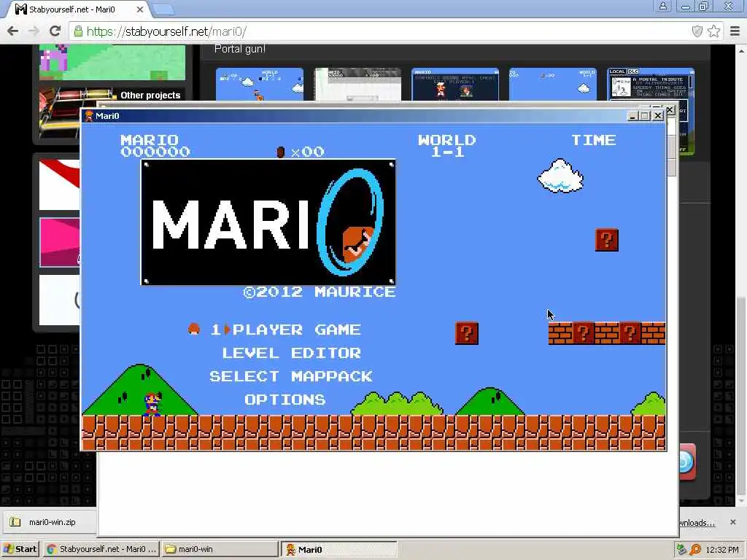747x560 pixels.
Task: Open the second gray screenshot thumbnail
Action: click(357, 85)
